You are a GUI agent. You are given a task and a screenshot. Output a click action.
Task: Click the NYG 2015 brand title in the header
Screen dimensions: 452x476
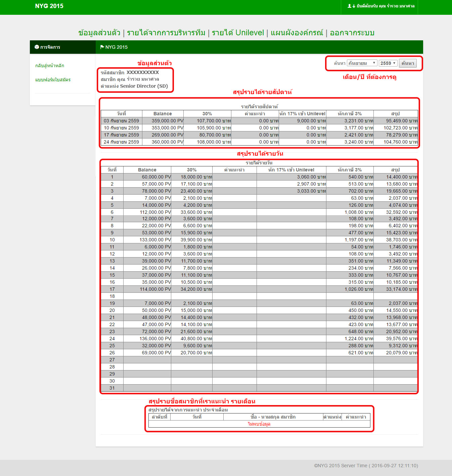coord(49,6)
